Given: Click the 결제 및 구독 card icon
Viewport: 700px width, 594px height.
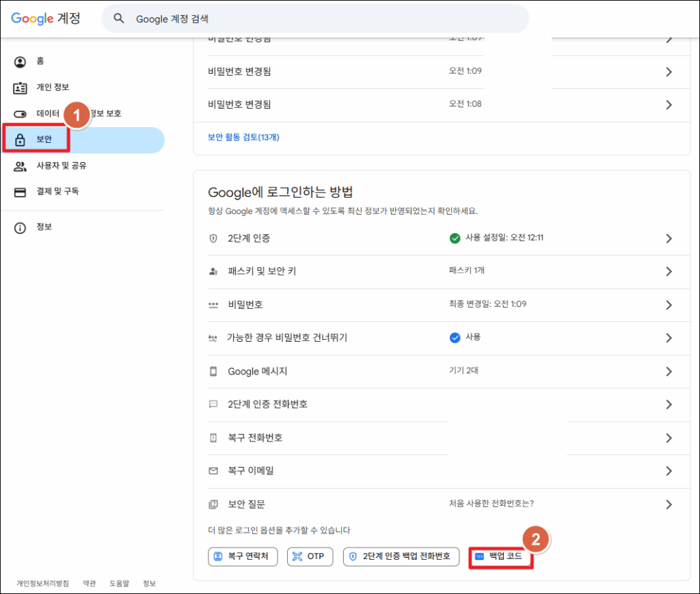Looking at the screenshot, I should (x=21, y=192).
